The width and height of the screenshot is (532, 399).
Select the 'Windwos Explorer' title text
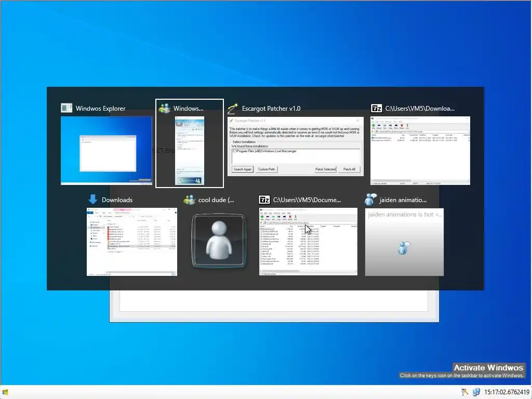[x=100, y=109]
